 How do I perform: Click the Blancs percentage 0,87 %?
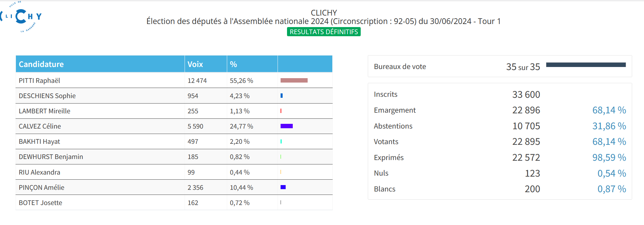(x=612, y=189)
